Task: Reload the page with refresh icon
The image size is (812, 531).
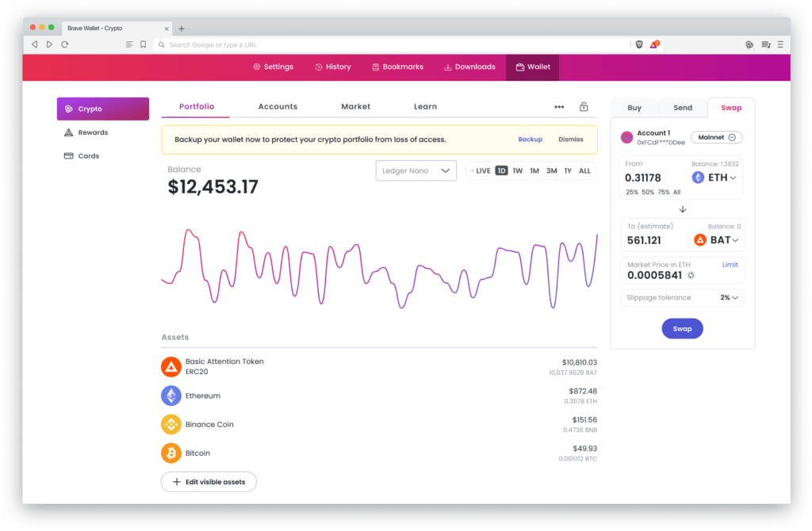Action: coord(65,44)
